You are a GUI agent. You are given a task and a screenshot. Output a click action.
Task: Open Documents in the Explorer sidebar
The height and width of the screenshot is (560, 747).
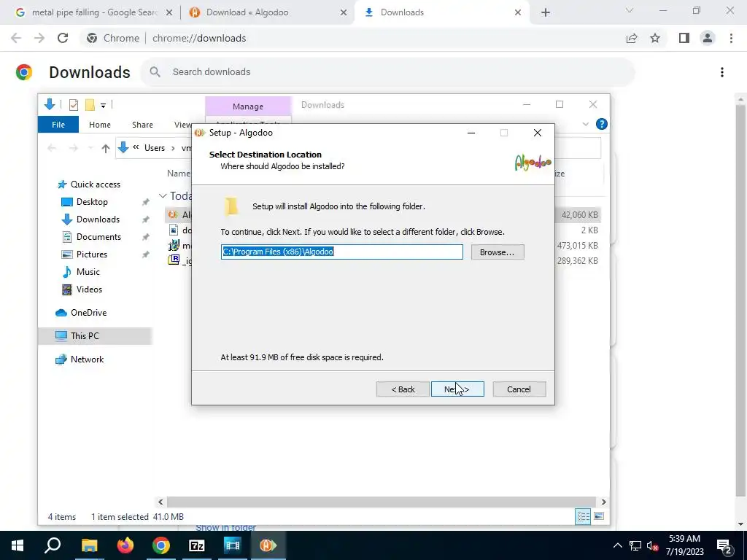pyautogui.click(x=98, y=237)
